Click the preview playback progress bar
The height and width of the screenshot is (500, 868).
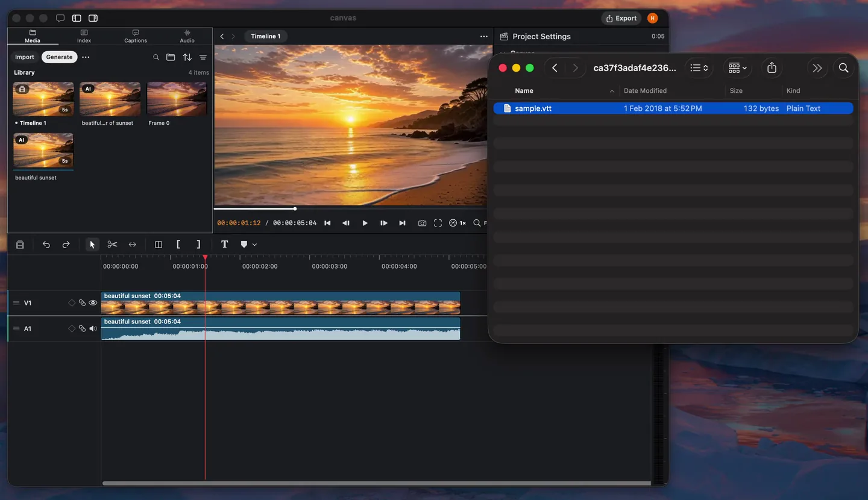[353, 209]
